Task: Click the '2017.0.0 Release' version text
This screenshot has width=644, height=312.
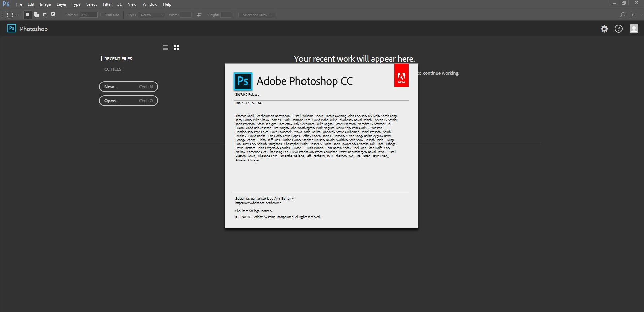Action: (247, 95)
